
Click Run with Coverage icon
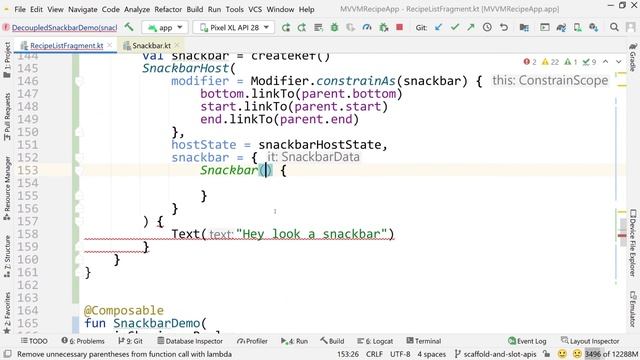(351, 27)
